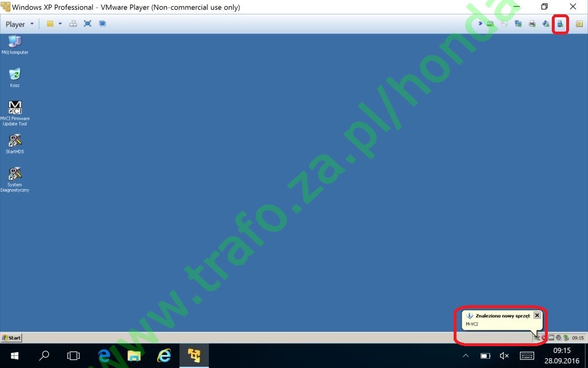Click the muted volume icon in host tray
Screen dimensions: 588x368
pos(504,355)
